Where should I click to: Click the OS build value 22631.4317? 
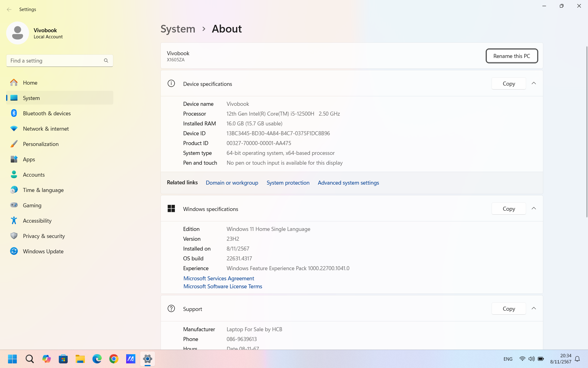coord(239,259)
